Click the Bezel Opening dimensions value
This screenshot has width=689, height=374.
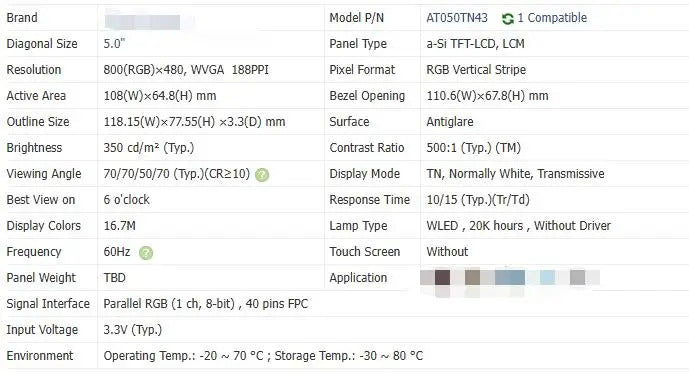tap(487, 96)
